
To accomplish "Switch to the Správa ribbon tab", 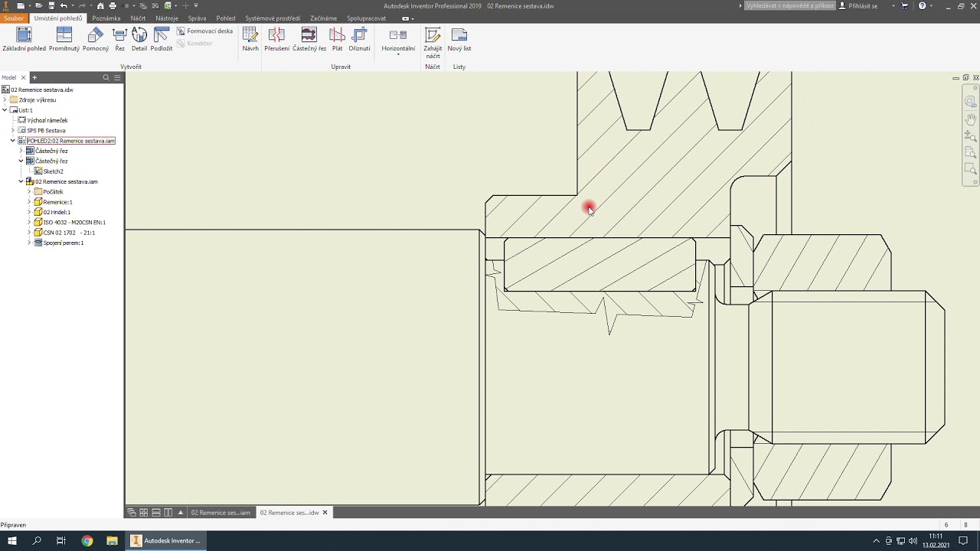I will tap(197, 18).
